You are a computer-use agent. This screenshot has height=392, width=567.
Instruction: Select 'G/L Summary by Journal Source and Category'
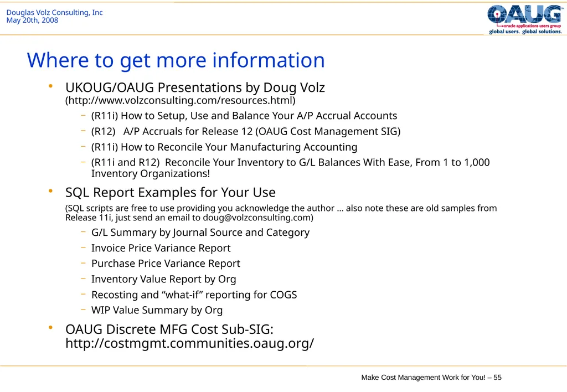tap(200, 232)
